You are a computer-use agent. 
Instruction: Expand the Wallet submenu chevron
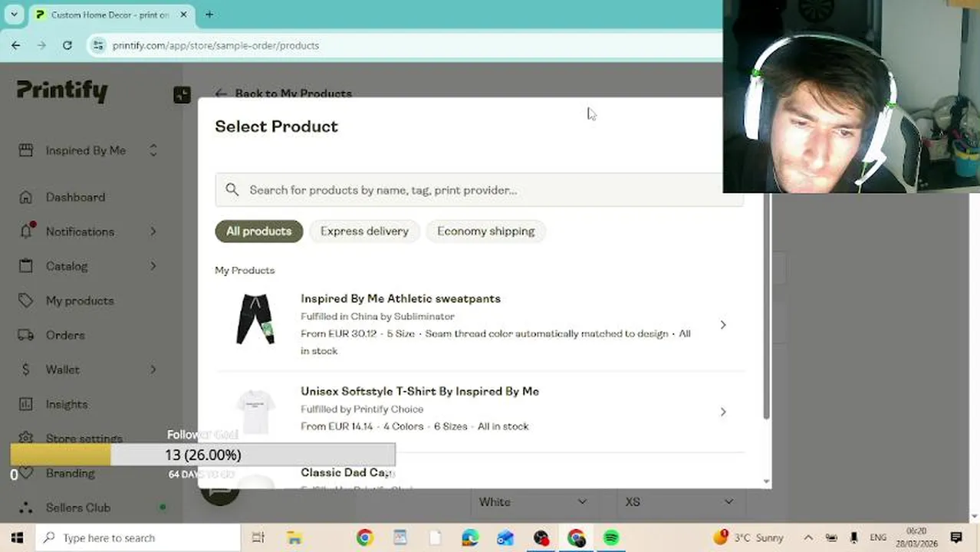pyautogui.click(x=153, y=370)
